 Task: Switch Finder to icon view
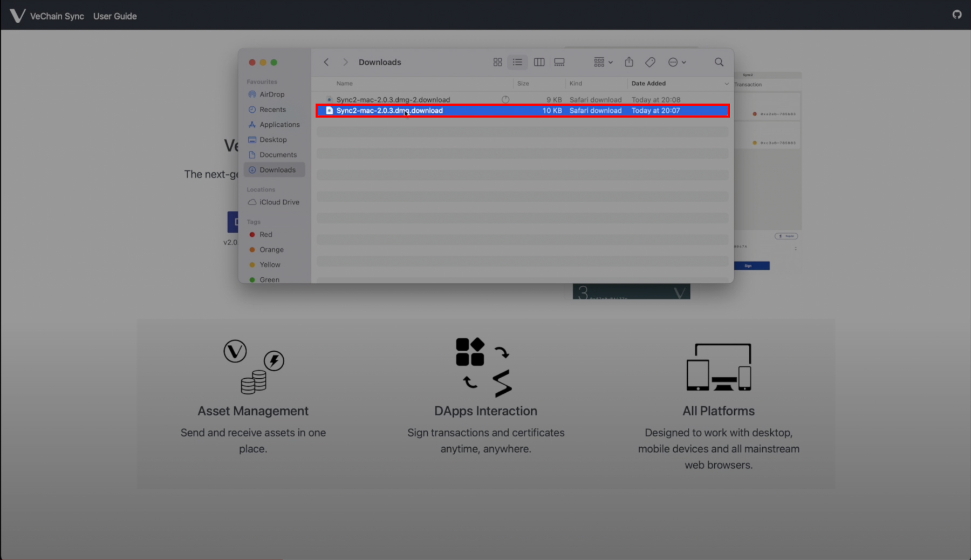coord(497,62)
